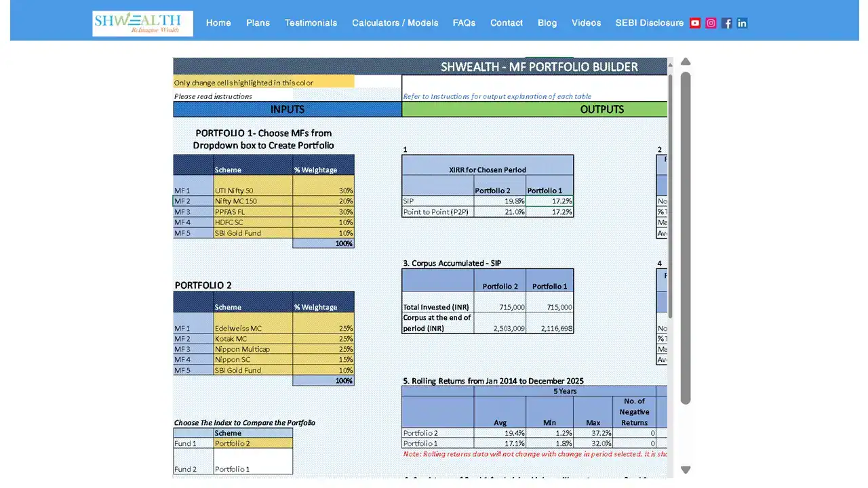Click Portfolio 2 rolling max 37.2%
The width and height of the screenshot is (868, 488).
click(x=593, y=433)
